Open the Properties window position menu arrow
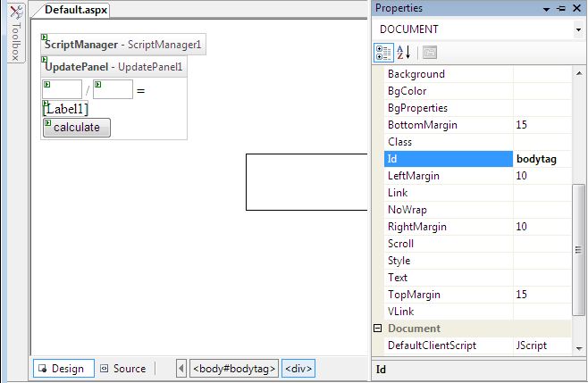 click(546, 9)
